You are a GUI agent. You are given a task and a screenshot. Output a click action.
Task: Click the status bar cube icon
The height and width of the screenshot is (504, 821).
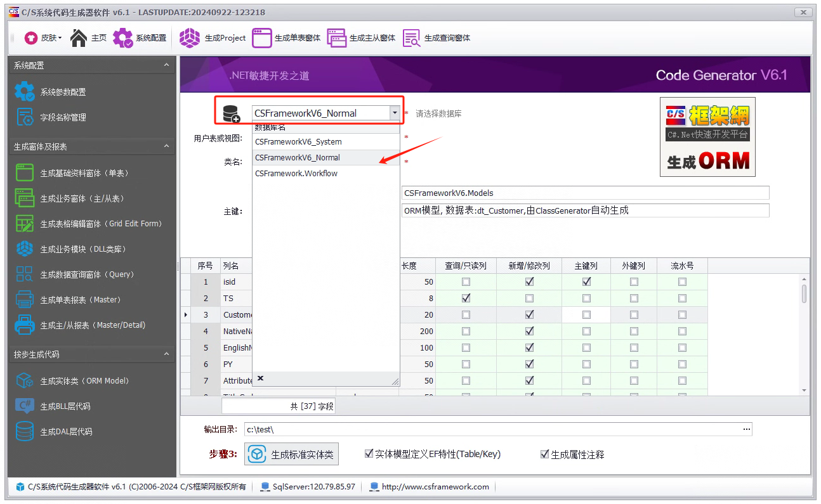click(20, 487)
